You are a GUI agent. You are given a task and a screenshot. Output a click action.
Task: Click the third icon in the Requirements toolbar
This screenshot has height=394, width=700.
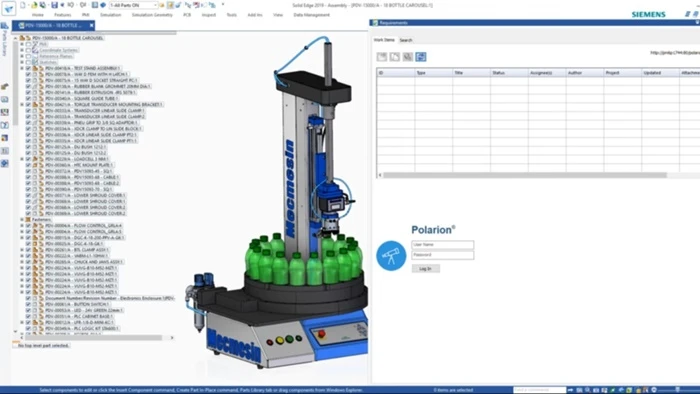408,57
